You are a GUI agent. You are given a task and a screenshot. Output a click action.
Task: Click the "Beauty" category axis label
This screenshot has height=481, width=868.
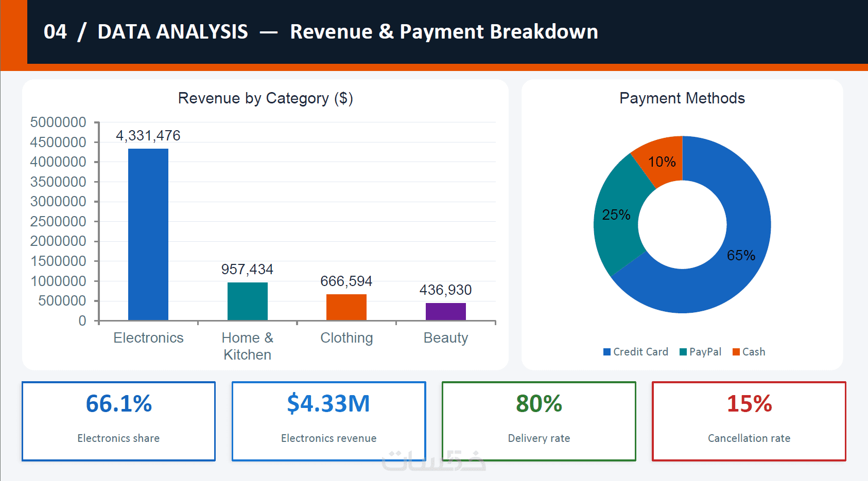tap(446, 338)
